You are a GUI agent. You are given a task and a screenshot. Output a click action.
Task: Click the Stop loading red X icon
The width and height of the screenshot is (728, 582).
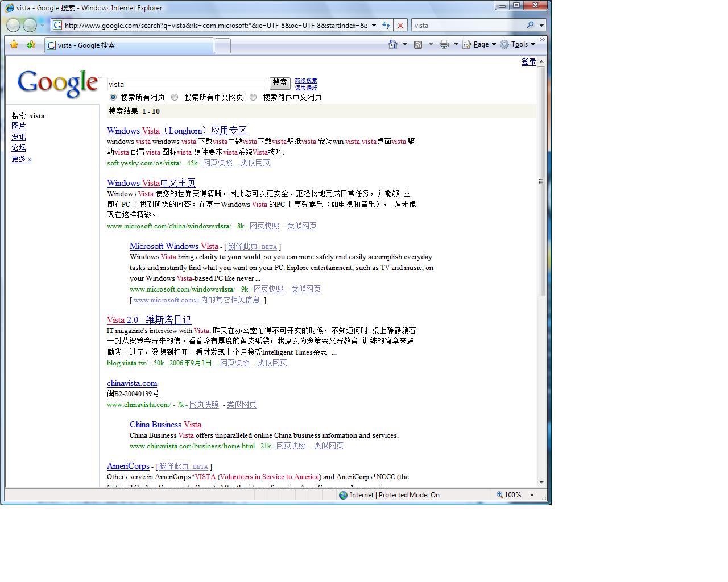[400, 26]
